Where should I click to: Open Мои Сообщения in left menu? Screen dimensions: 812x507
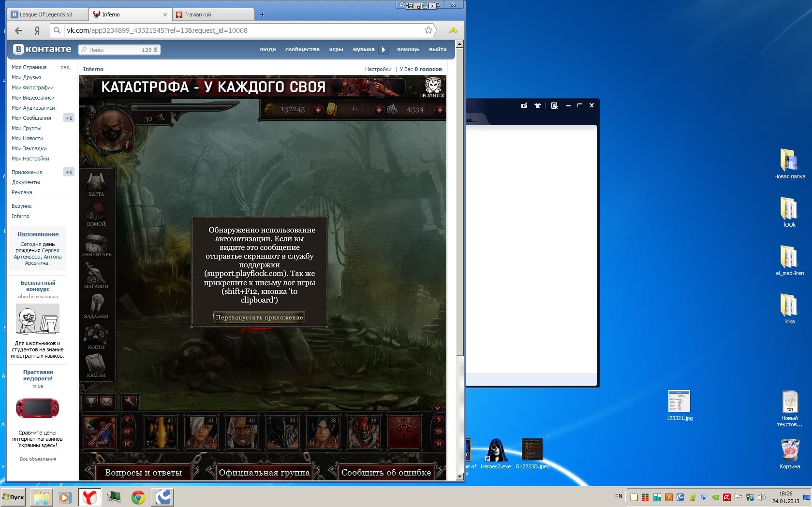point(31,118)
